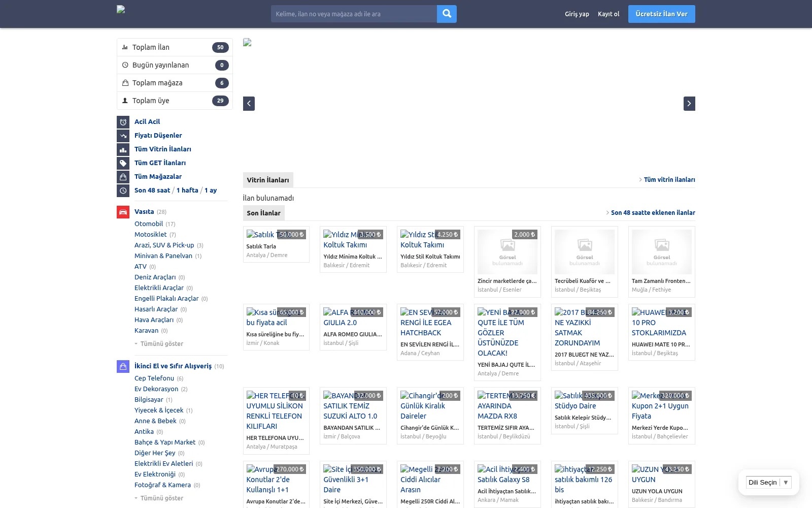Select the Vitrin İlanları tab

(x=268, y=180)
